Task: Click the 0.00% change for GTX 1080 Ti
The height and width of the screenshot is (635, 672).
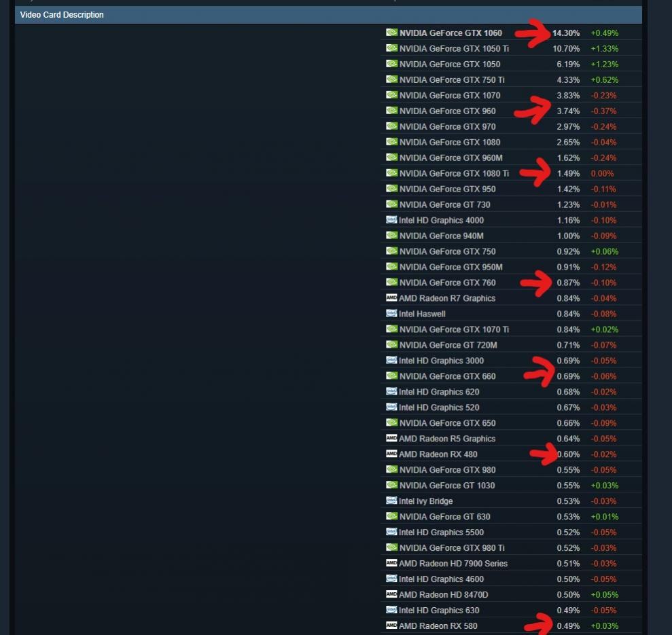Action: click(602, 174)
